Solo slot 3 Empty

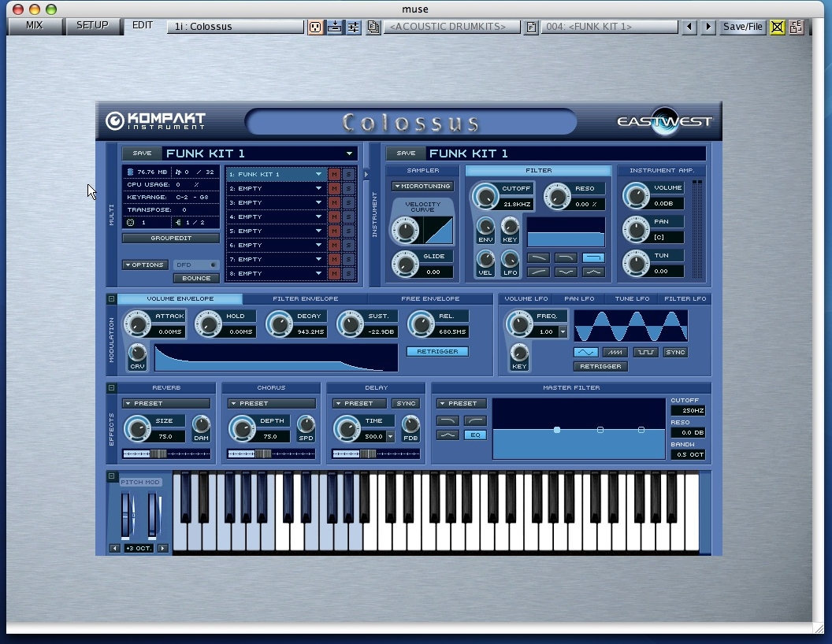pyautogui.click(x=348, y=203)
